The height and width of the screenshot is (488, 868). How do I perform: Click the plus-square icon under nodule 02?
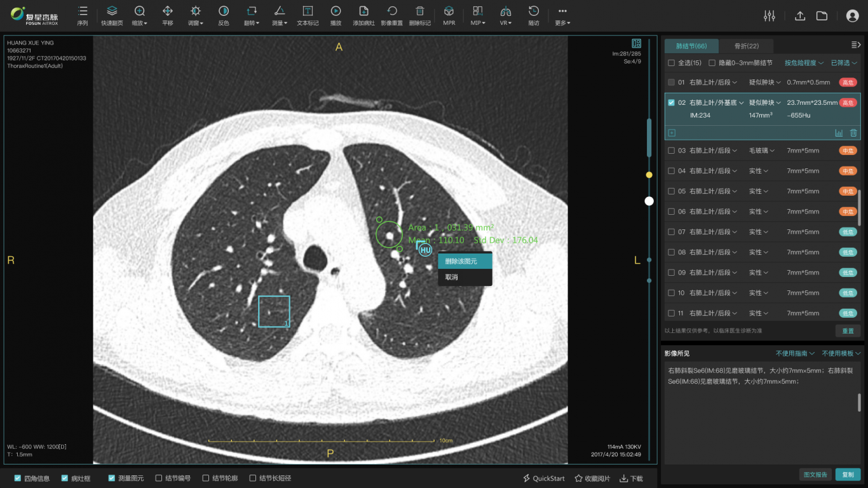tap(672, 133)
